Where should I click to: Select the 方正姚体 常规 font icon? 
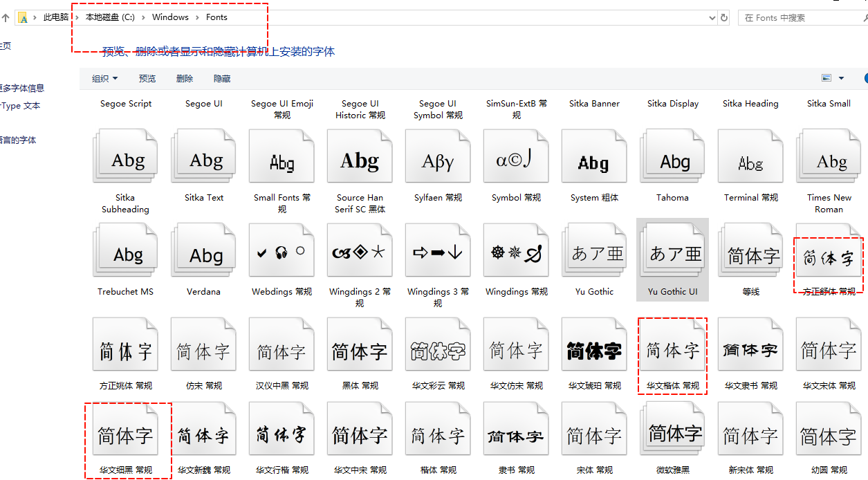point(125,344)
